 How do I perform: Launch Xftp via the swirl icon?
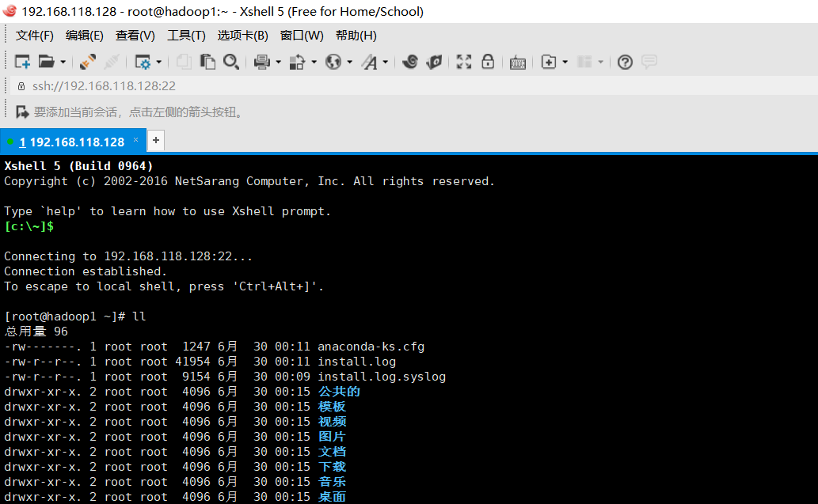[x=410, y=62]
